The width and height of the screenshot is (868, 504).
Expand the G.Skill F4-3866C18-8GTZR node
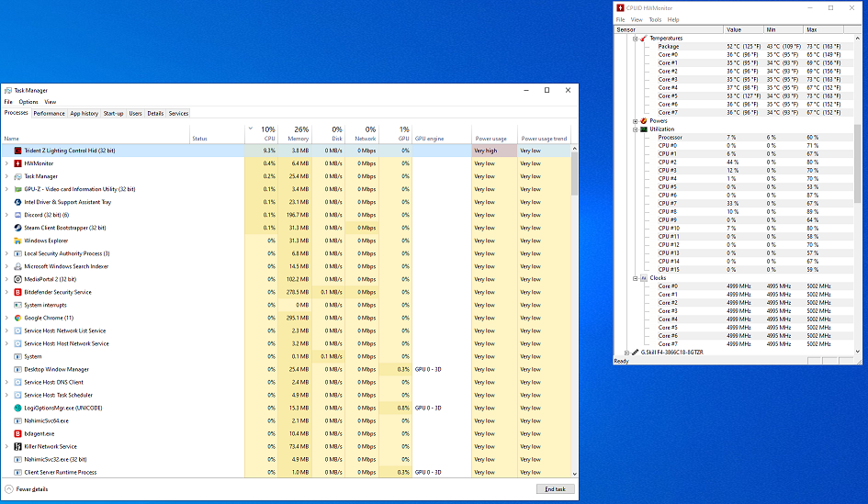click(x=626, y=352)
